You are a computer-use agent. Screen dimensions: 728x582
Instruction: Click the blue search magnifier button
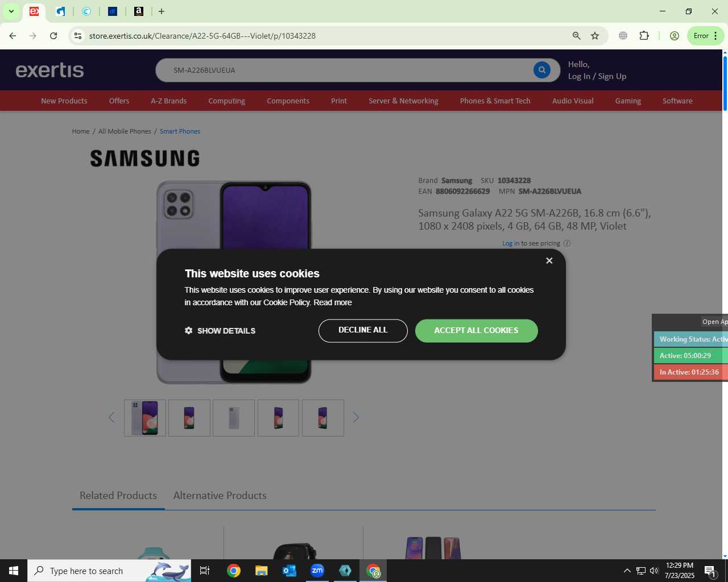pyautogui.click(x=542, y=70)
